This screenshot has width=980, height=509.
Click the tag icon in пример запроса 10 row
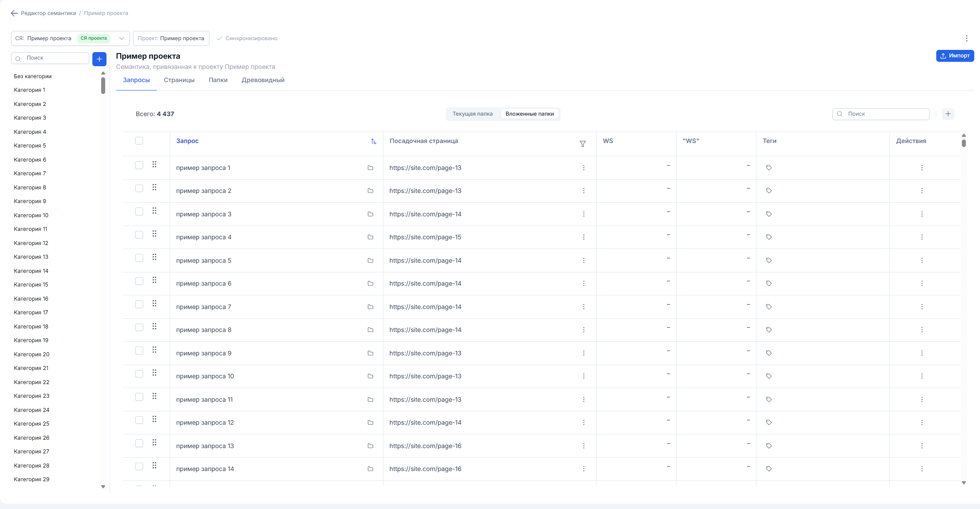point(769,376)
